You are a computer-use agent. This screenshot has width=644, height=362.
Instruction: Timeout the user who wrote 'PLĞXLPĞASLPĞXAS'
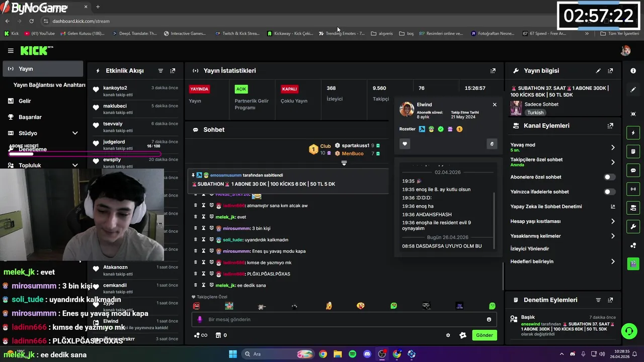204,274
